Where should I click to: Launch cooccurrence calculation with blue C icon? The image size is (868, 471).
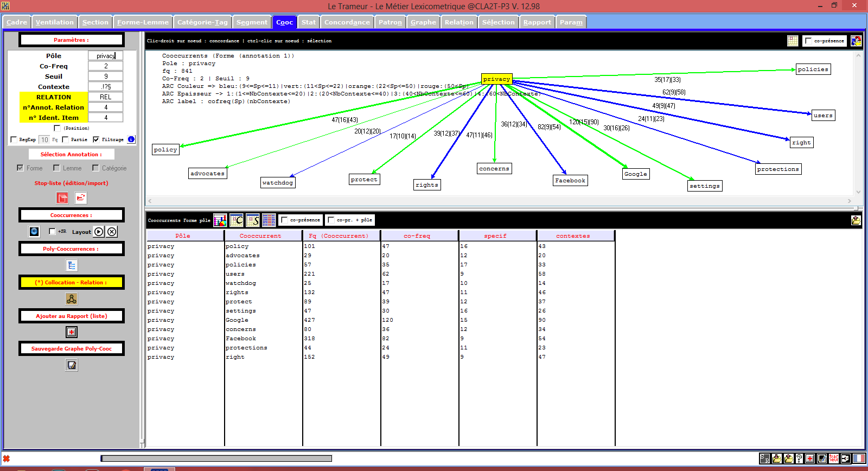coord(34,232)
